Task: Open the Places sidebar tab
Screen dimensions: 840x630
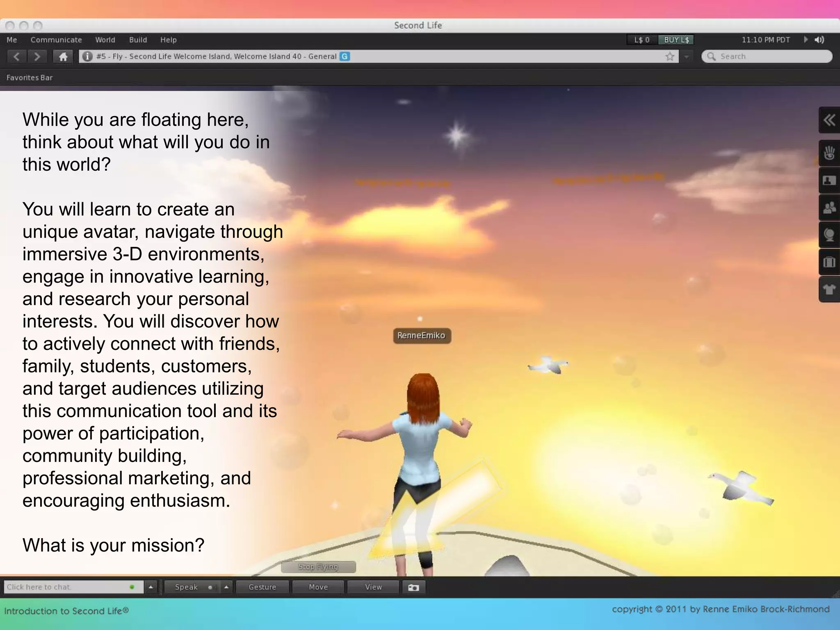Action: pos(829,235)
